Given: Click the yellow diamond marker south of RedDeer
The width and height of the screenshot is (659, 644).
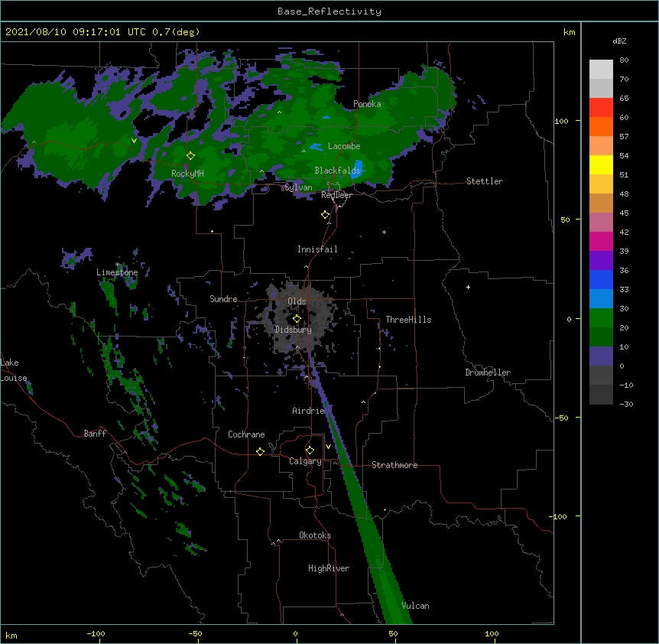Looking at the screenshot, I should tap(325, 215).
